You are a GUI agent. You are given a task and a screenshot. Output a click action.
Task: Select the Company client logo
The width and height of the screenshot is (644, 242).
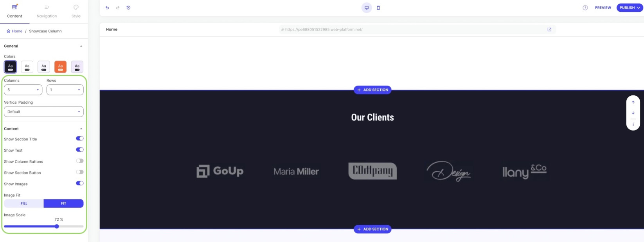(x=372, y=171)
